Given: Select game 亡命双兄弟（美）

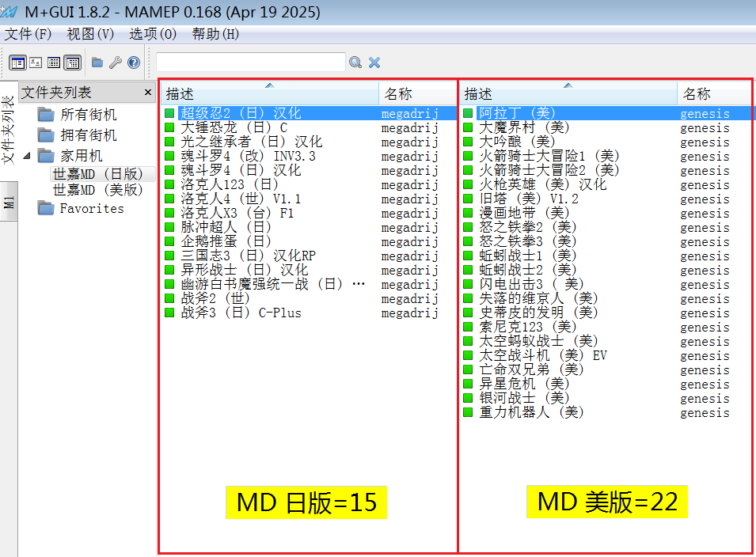Looking at the screenshot, I should 532,370.
